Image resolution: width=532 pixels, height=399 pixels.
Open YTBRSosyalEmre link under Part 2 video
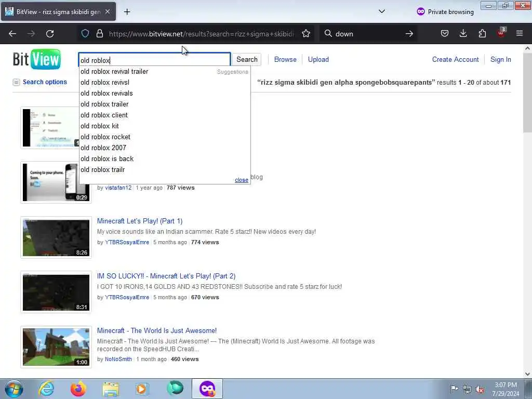point(127,297)
